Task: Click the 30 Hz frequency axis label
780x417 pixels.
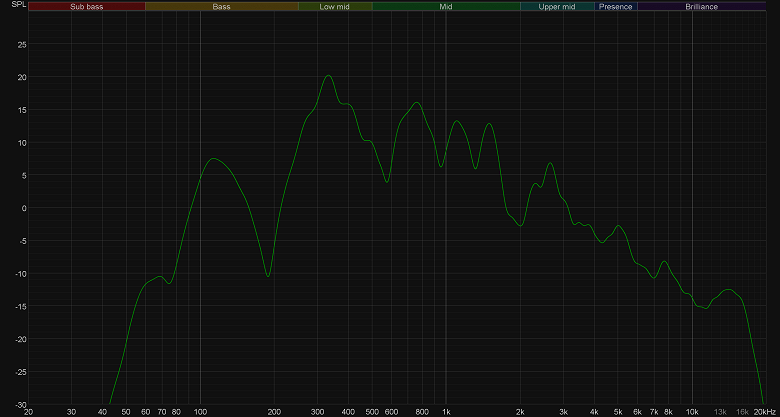Action: coord(72,412)
